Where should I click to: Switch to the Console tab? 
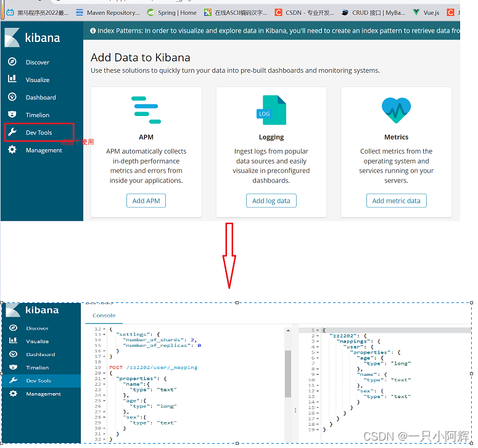click(x=104, y=315)
